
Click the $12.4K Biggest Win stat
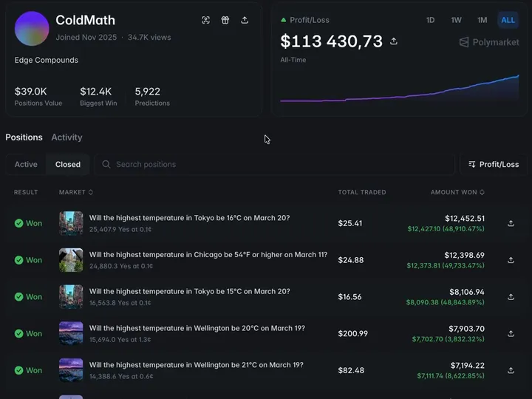[x=98, y=96]
